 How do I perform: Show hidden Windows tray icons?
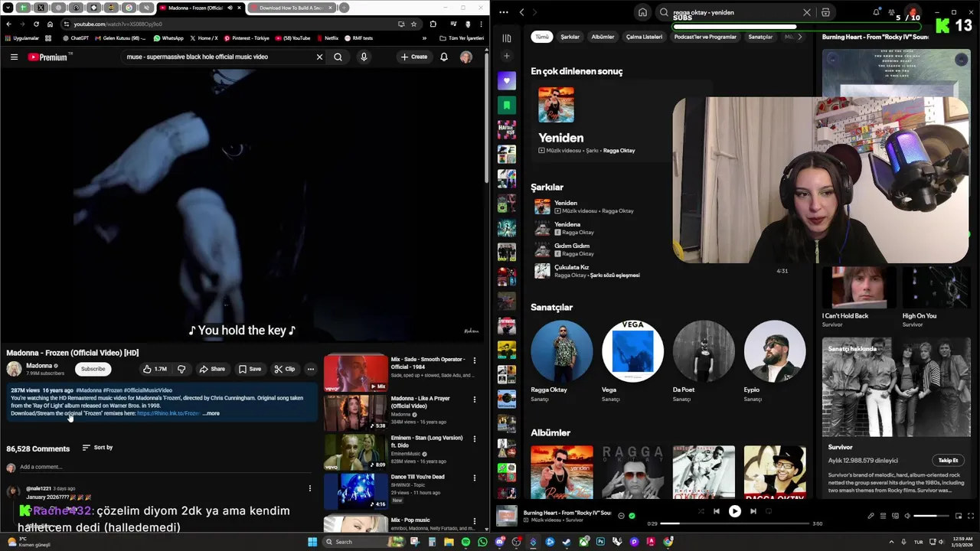point(891,542)
